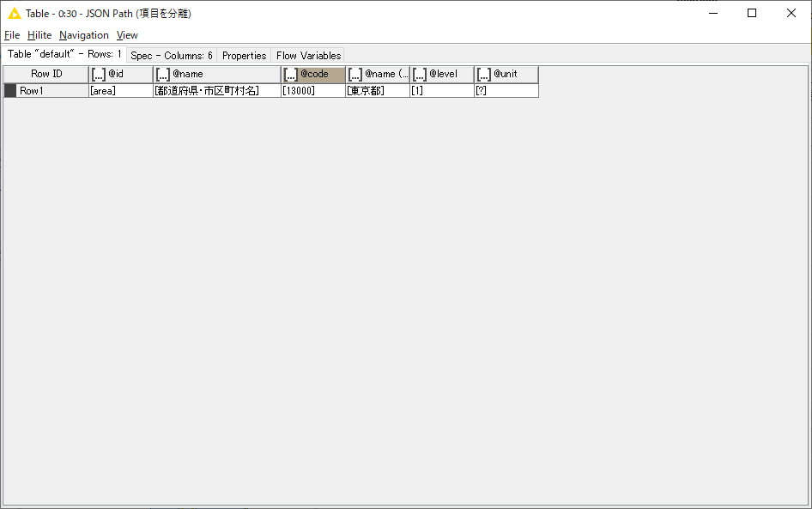
Task: Switch to Spec - Columns: 6 tab
Action: pyautogui.click(x=172, y=56)
